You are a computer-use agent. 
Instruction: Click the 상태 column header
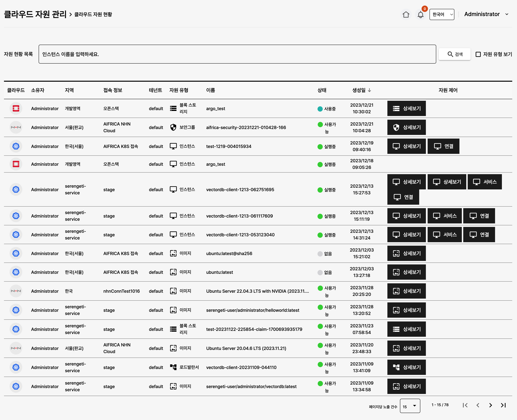pos(322,90)
